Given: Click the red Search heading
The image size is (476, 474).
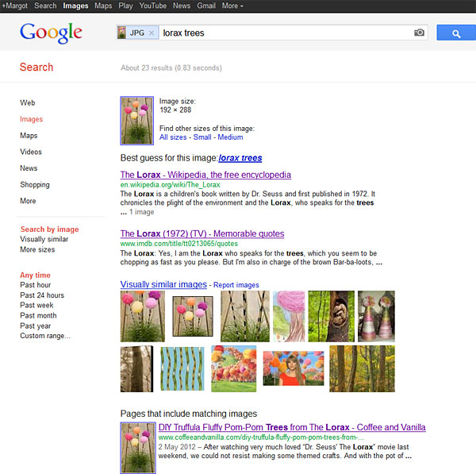Looking at the screenshot, I should click(x=36, y=67).
